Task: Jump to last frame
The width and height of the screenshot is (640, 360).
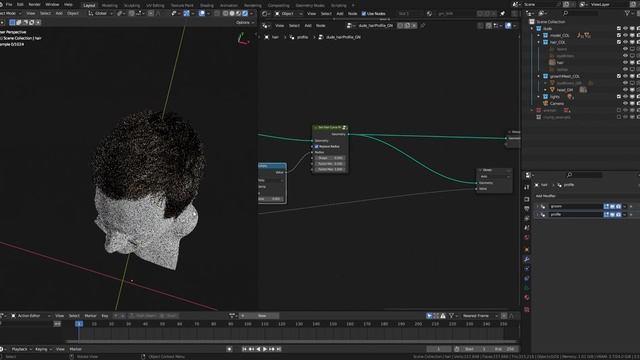Action: pos(279,349)
